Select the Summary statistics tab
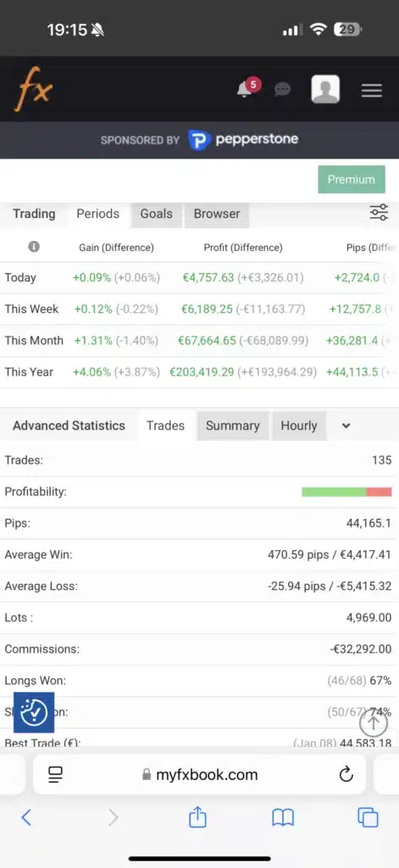Screen dimensions: 399x868 coord(232,426)
